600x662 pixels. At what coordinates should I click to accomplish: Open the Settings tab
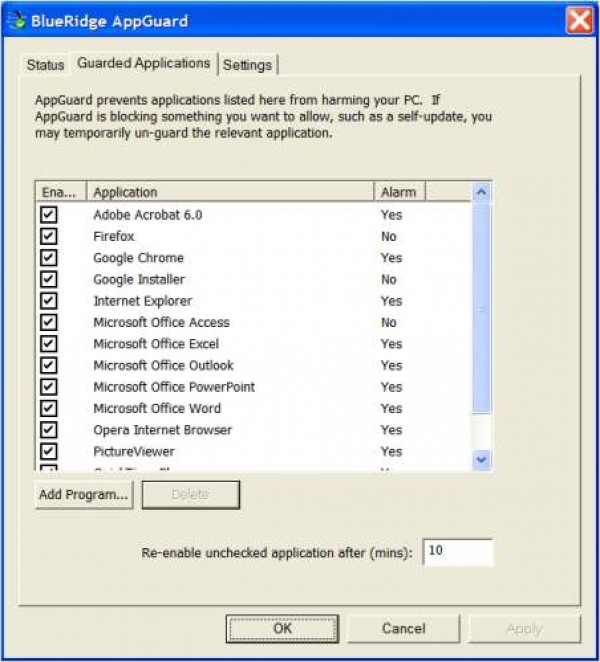click(x=247, y=65)
